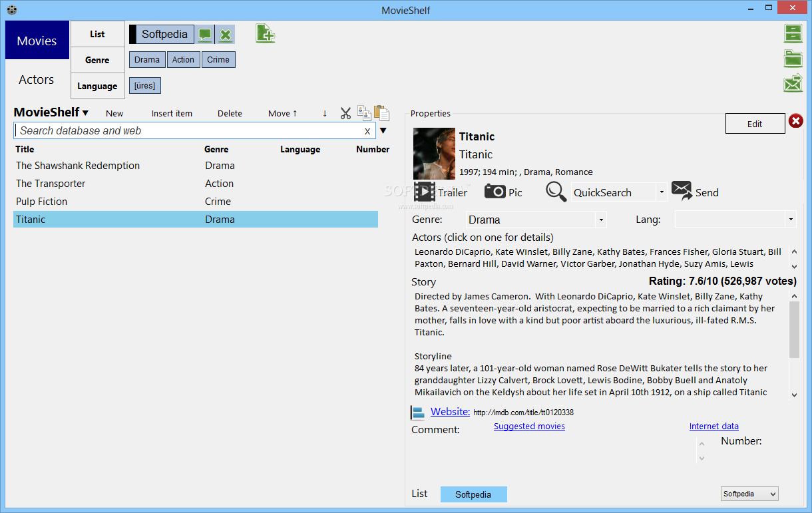Select The Transporter row
The width and height of the screenshot is (812, 513).
point(196,184)
